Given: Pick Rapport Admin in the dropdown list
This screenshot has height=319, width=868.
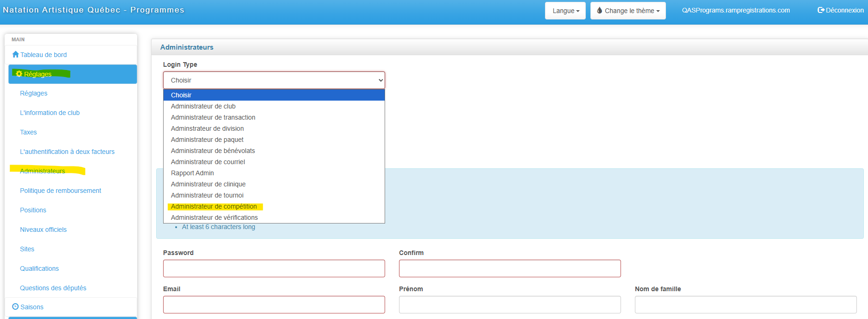Looking at the screenshot, I should [x=192, y=173].
